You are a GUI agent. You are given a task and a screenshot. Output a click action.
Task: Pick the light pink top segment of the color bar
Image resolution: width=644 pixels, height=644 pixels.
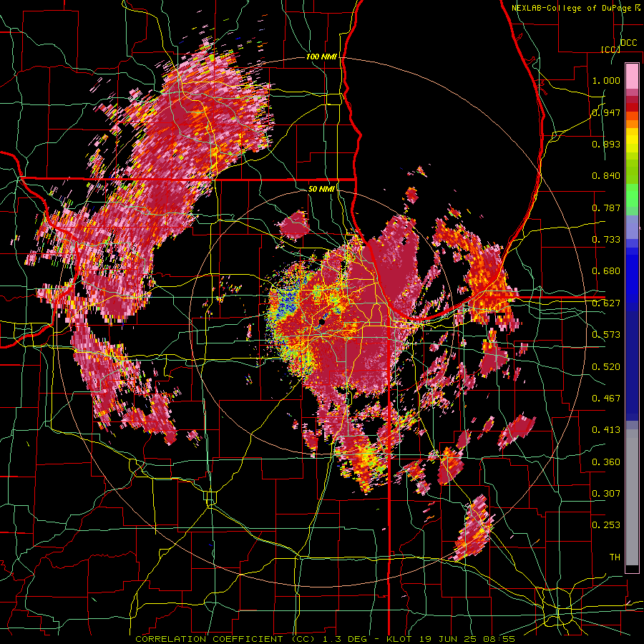pyautogui.click(x=632, y=77)
